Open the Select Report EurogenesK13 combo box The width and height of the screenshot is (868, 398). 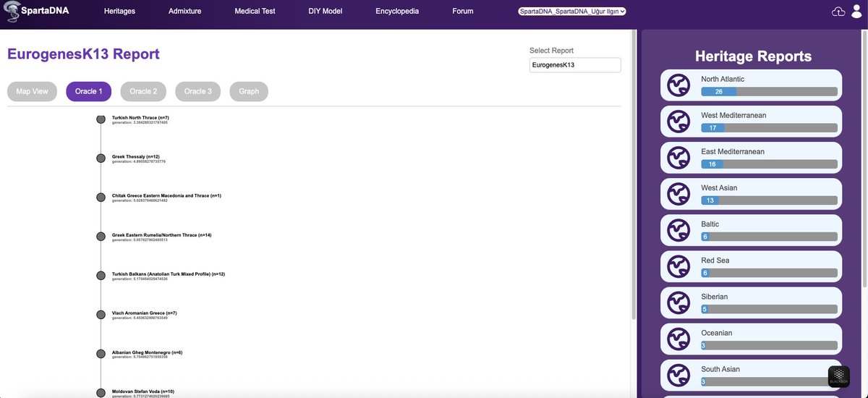click(x=575, y=65)
